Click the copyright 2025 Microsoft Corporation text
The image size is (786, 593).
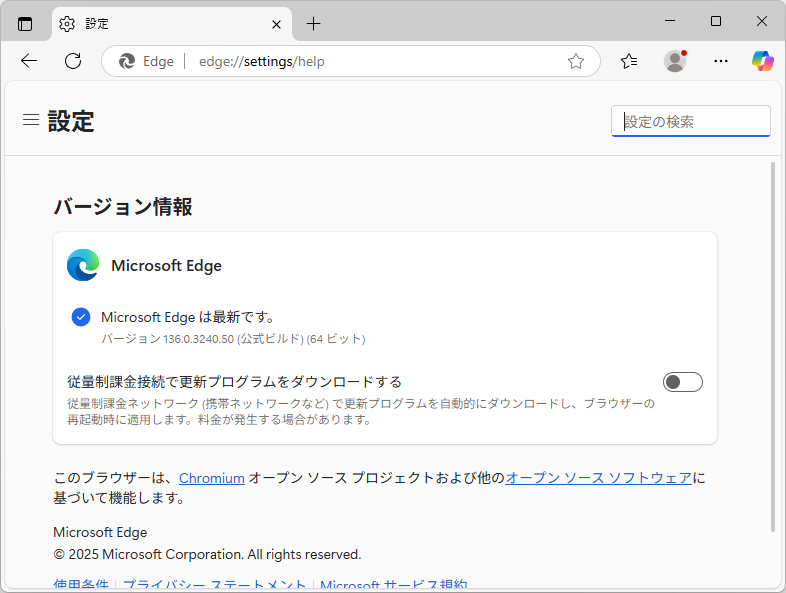pos(207,554)
